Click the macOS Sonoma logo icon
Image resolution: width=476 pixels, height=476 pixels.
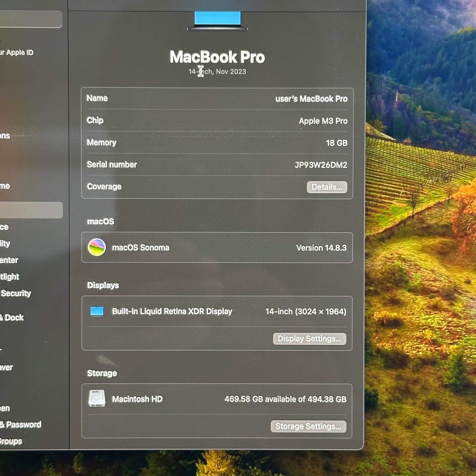pyautogui.click(x=97, y=247)
